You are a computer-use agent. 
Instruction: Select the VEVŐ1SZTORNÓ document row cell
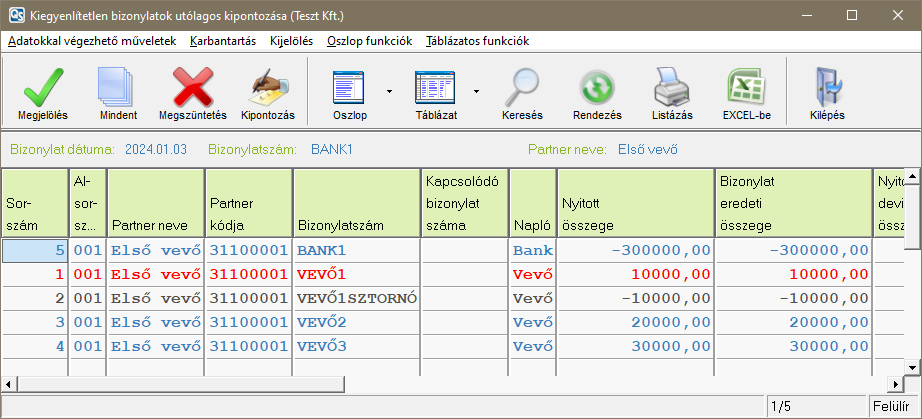pyautogui.click(x=356, y=298)
